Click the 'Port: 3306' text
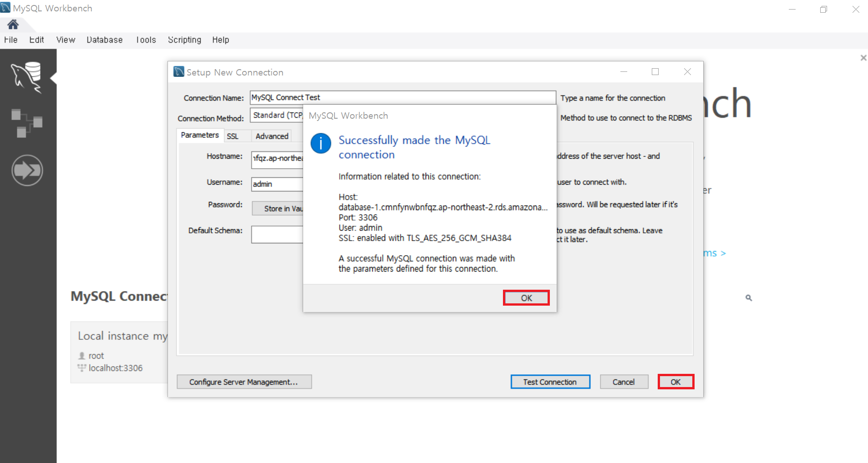868x463 pixels. (358, 217)
